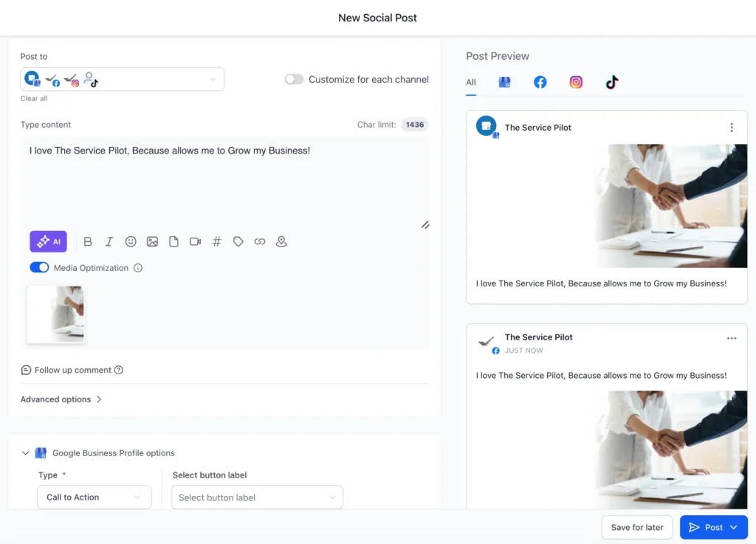
Task: Collapse Google Business Profile options section
Action: tap(26, 453)
